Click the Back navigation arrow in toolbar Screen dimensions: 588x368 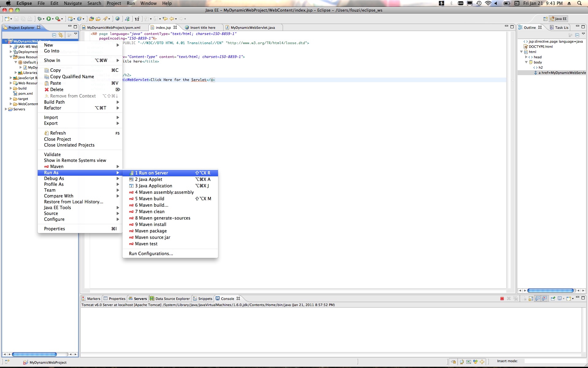[x=172, y=19]
